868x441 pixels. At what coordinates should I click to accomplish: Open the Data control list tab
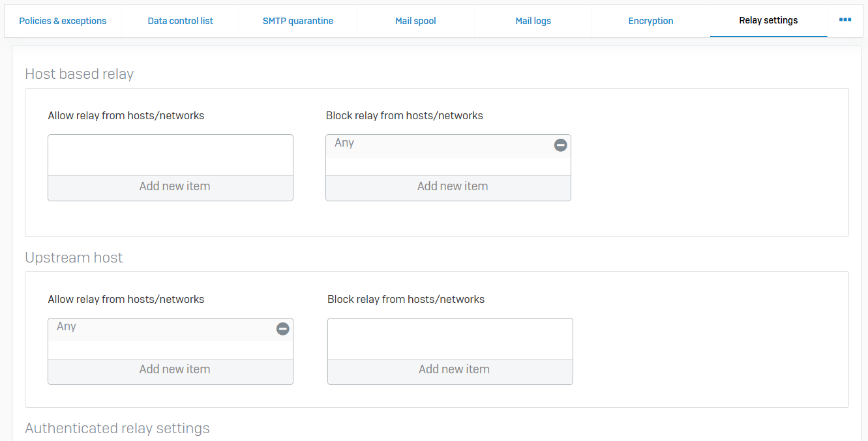click(x=181, y=21)
